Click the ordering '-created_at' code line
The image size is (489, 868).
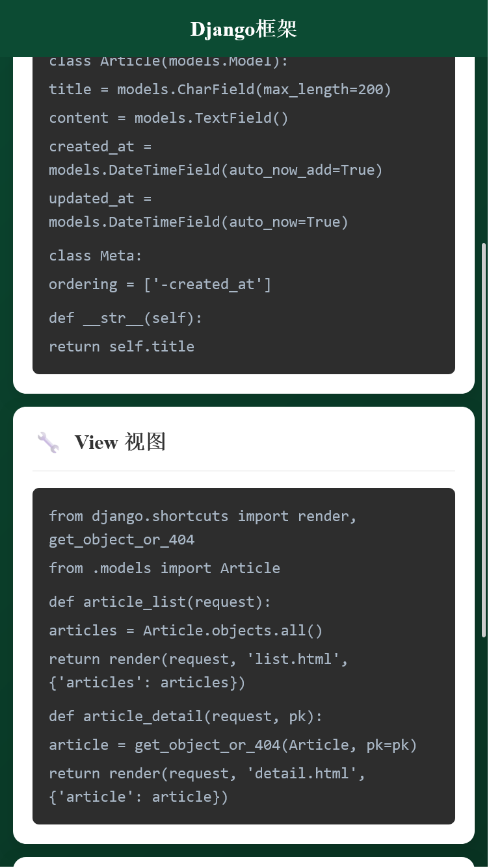[x=160, y=285]
